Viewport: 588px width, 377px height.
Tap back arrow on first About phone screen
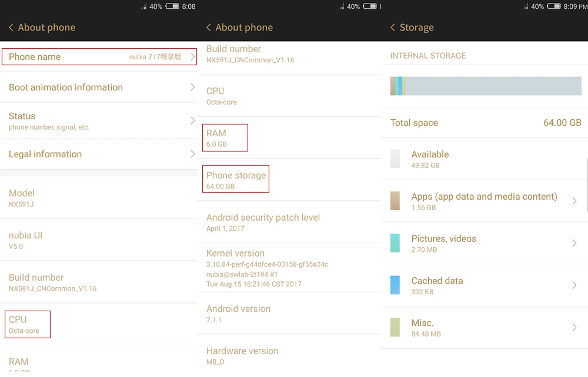pyautogui.click(x=11, y=28)
